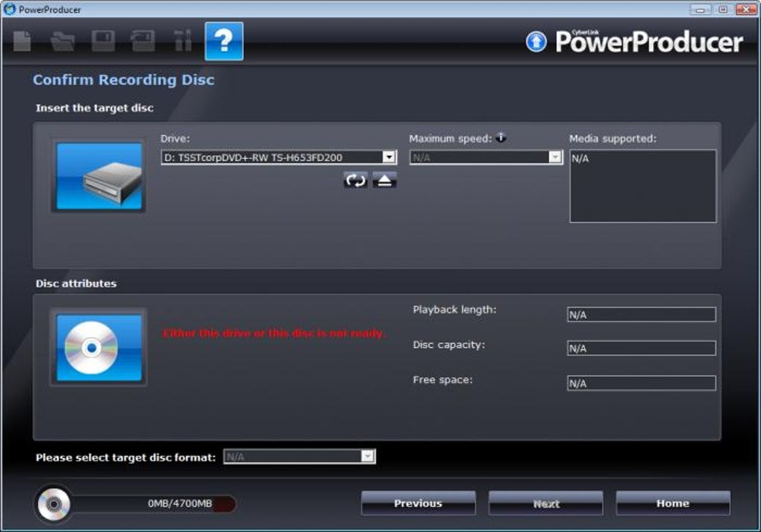The height and width of the screenshot is (532, 761).
Task: Click the disc attributes CD image
Action: [x=99, y=348]
